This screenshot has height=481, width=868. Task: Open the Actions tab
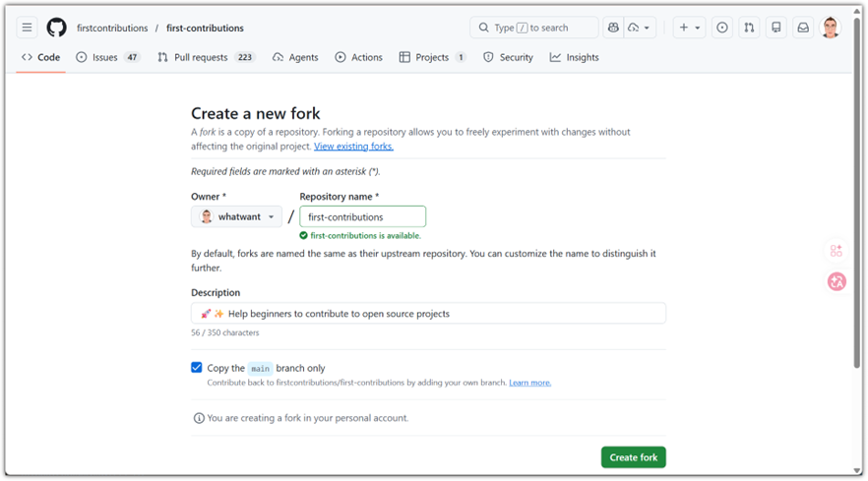coord(358,57)
